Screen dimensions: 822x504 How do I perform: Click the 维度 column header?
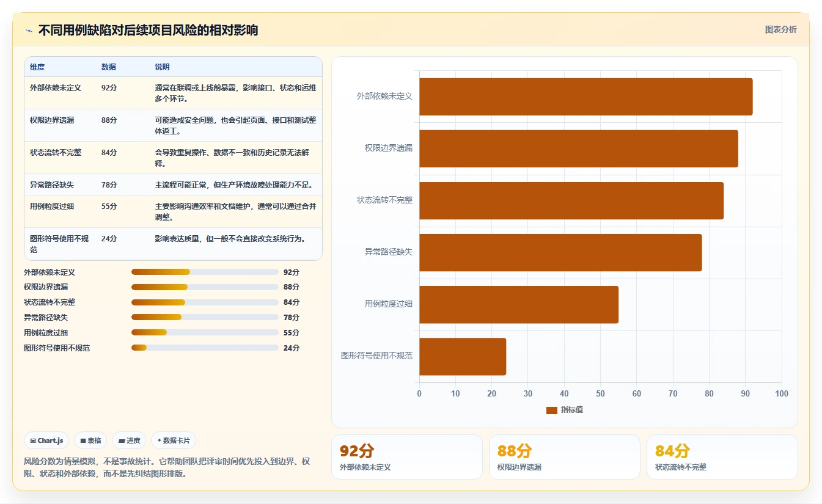click(37, 67)
